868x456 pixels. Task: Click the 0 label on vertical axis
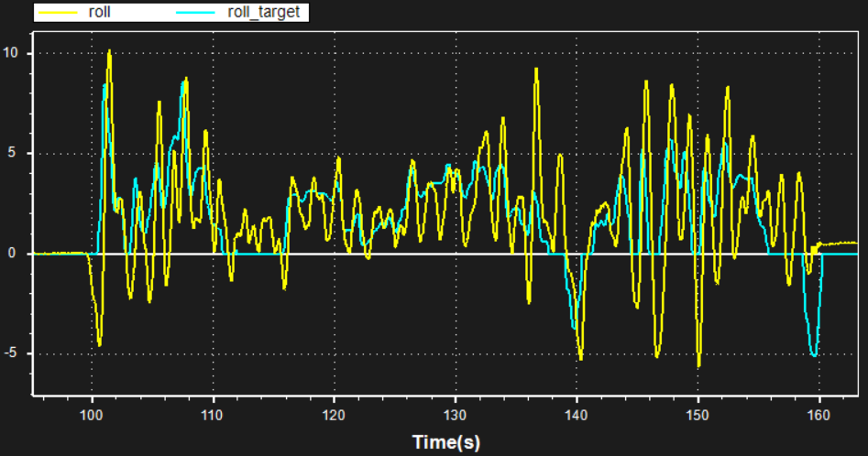point(12,254)
